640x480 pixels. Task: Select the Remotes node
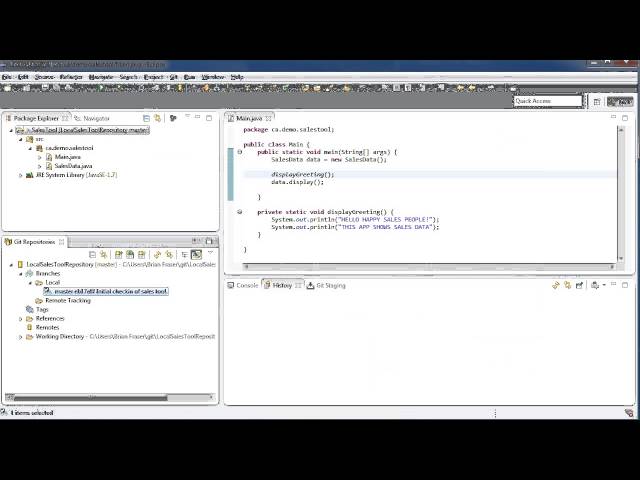[43, 327]
